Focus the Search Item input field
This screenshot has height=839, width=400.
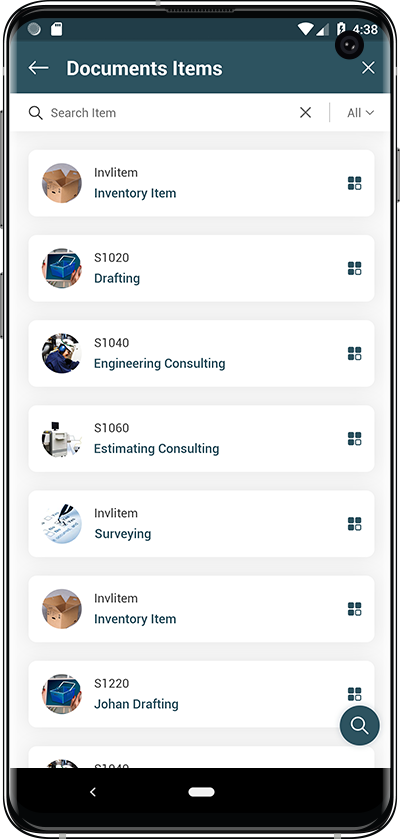click(x=171, y=113)
